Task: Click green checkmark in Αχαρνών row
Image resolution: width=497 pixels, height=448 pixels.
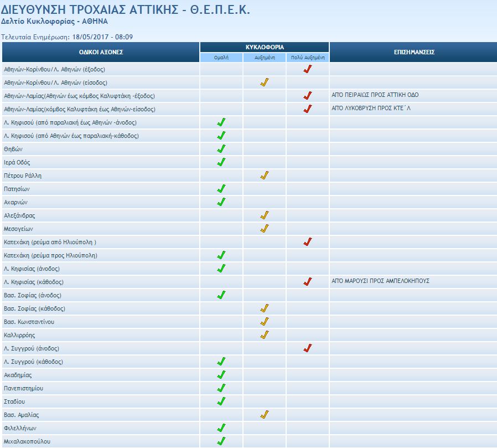Action: (x=221, y=202)
